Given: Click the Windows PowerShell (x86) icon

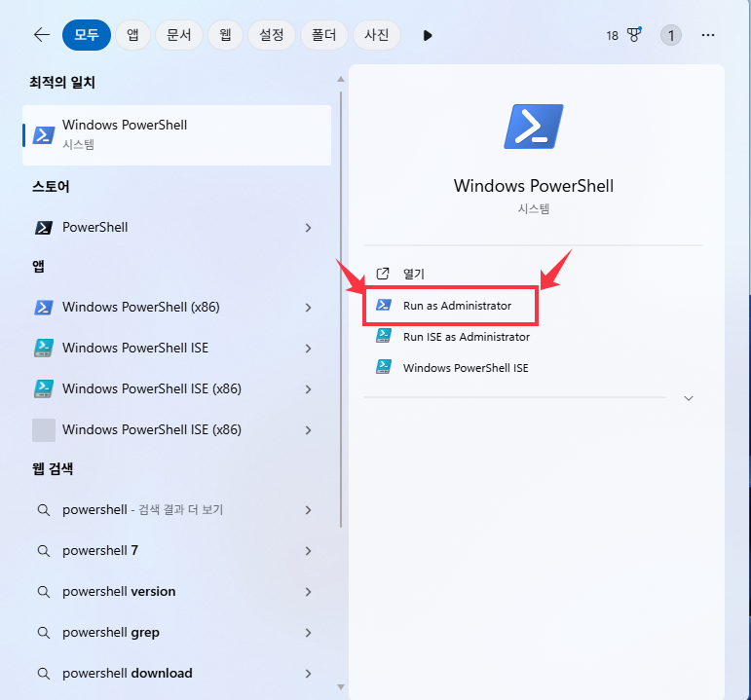Looking at the screenshot, I should coord(44,307).
